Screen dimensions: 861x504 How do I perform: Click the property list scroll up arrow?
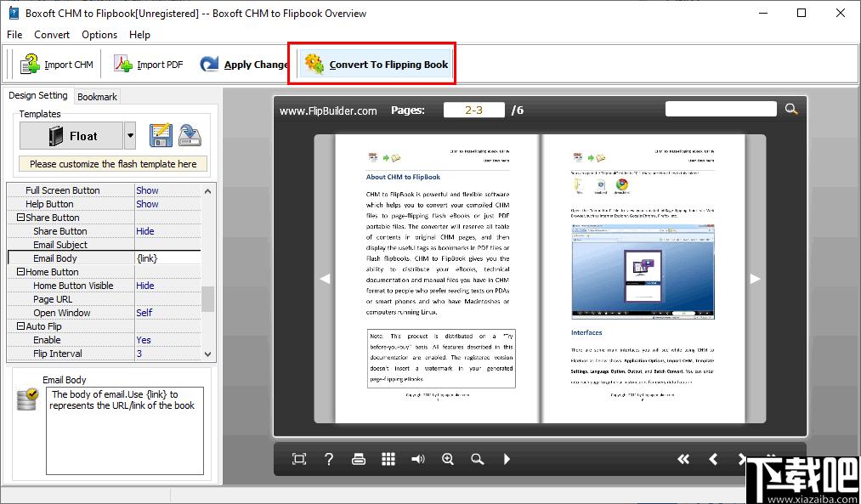point(207,190)
